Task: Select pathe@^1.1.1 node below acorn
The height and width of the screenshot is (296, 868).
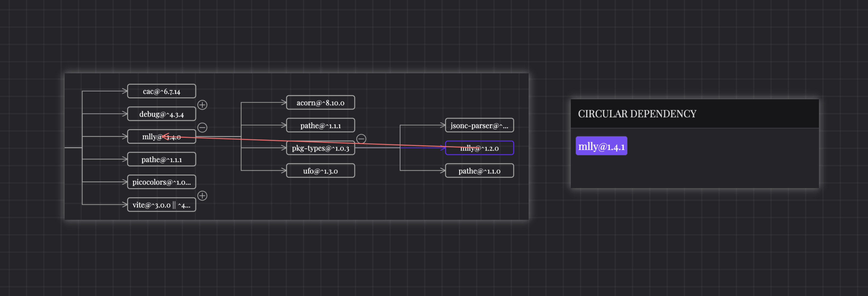Action: pyautogui.click(x=320, y=125)
